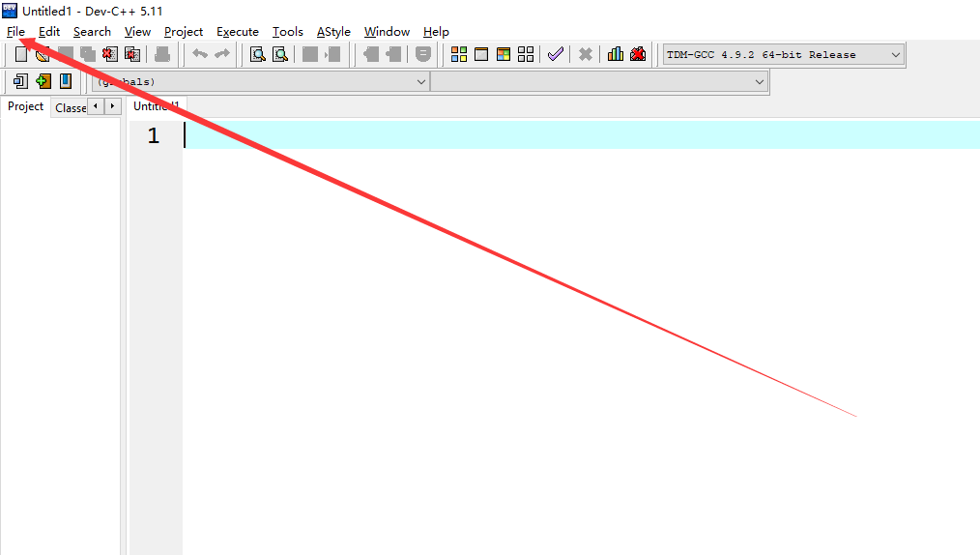Image resolution: width=980 pixels, height=555 pixels.
Task: Place cursor in highlighted editor line 1
Action: click(x=581, y=135)
